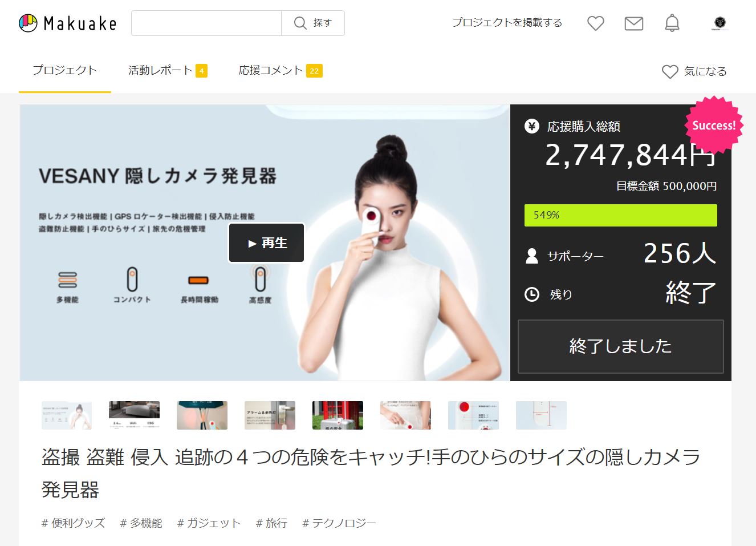
Task: Select sixth thumbnail with hand holding device
Action: coord(406,415)
